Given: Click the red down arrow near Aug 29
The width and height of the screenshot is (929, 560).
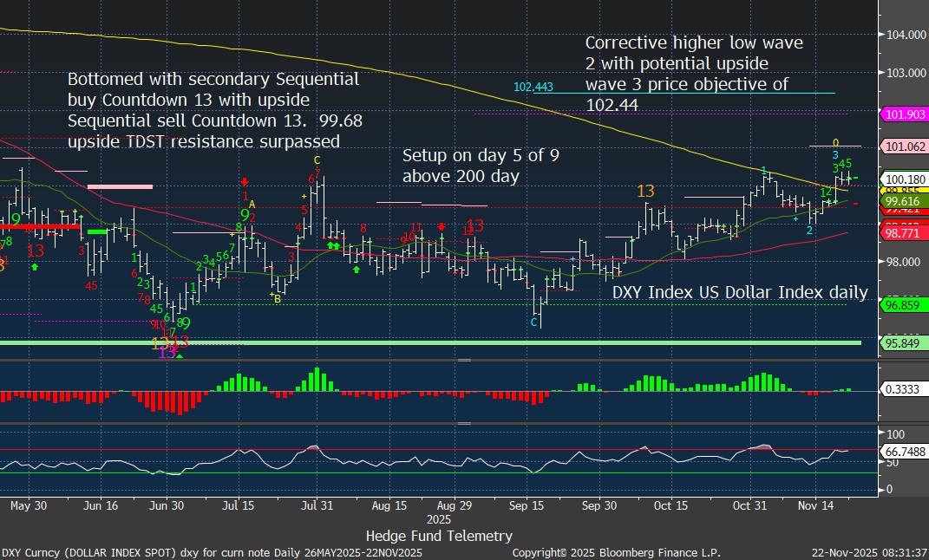Looking at the screenshot, I should [x=442, y=227].
